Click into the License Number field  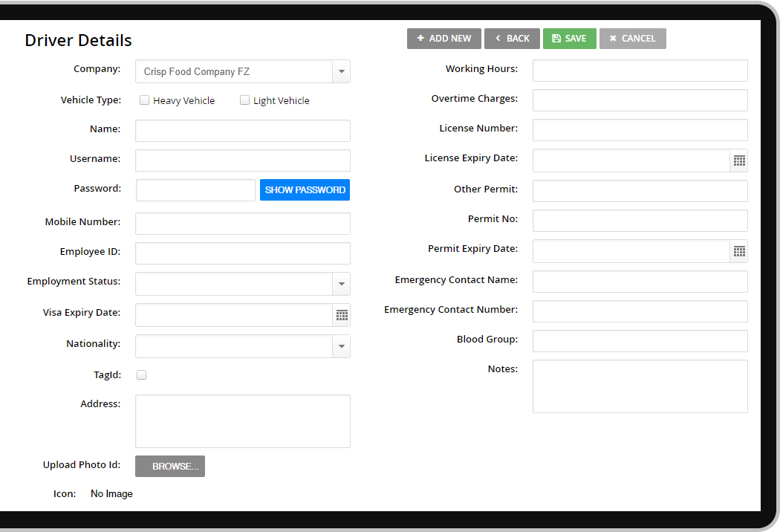pyautogui.click(x=640, y=130)
